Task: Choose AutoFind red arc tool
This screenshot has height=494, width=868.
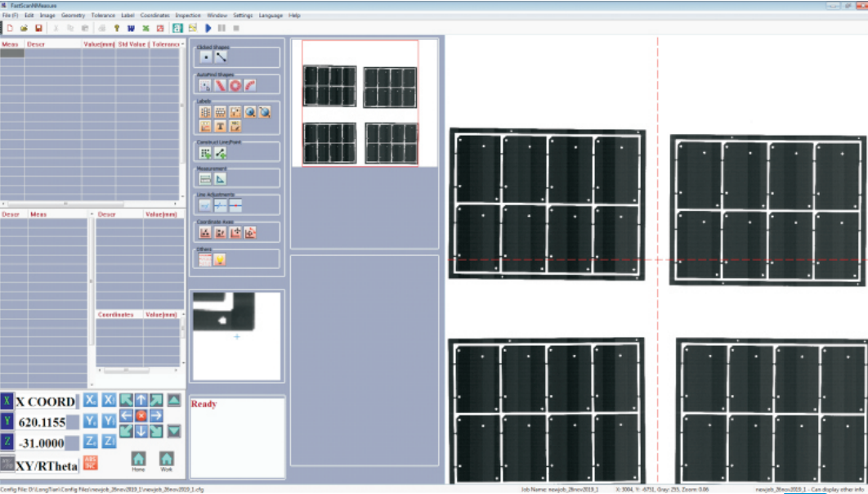Action: click(x=250, y=85)
